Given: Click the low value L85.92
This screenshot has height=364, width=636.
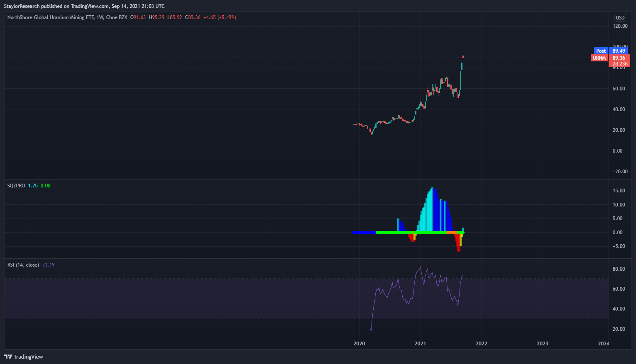Looking at the screenshot, I should [x=175, y=17].
